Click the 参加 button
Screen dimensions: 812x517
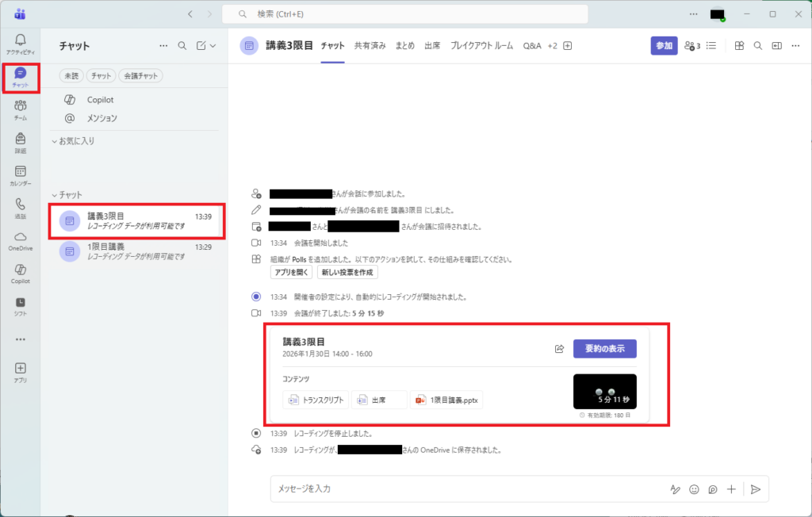click(x=664, y=46)
